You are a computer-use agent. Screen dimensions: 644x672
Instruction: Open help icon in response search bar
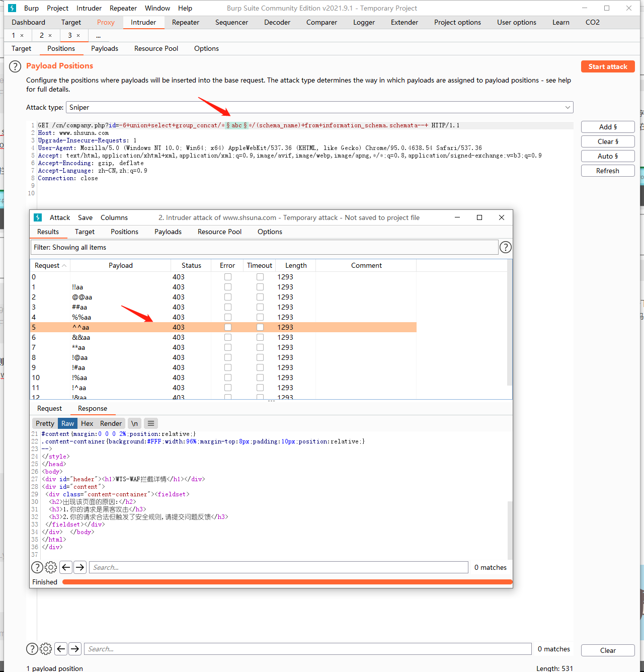click(x=37, y=567)
